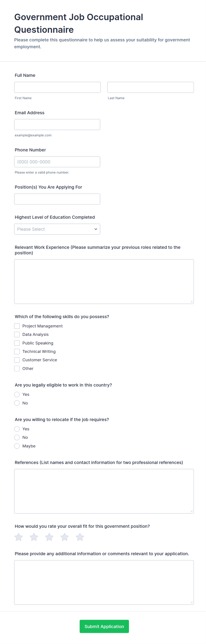Open the Highest Level of Education dropdown
This screenshot has width=206, height=644.
point(57,229)
